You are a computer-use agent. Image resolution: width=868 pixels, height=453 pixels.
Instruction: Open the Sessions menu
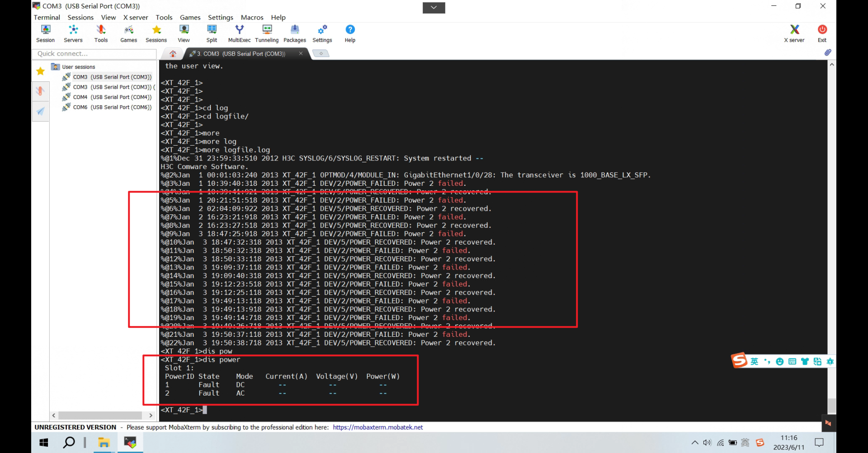pyautogui.click(x=80, y=17)
